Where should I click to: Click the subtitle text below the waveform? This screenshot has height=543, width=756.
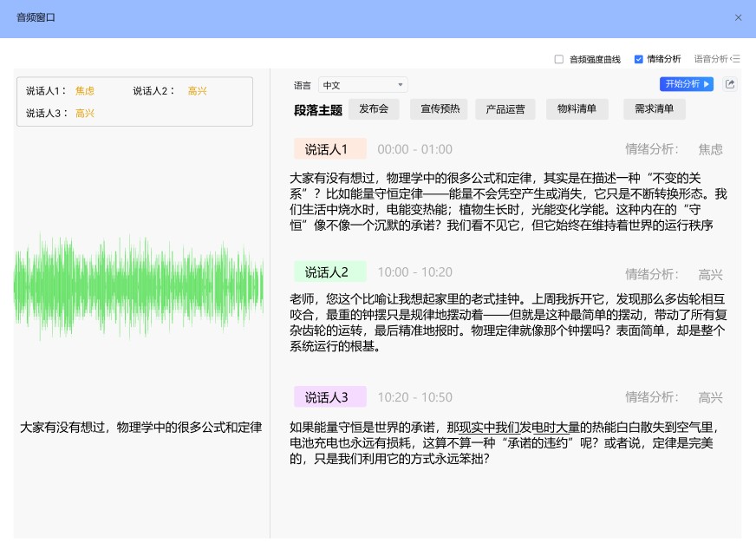140,428
